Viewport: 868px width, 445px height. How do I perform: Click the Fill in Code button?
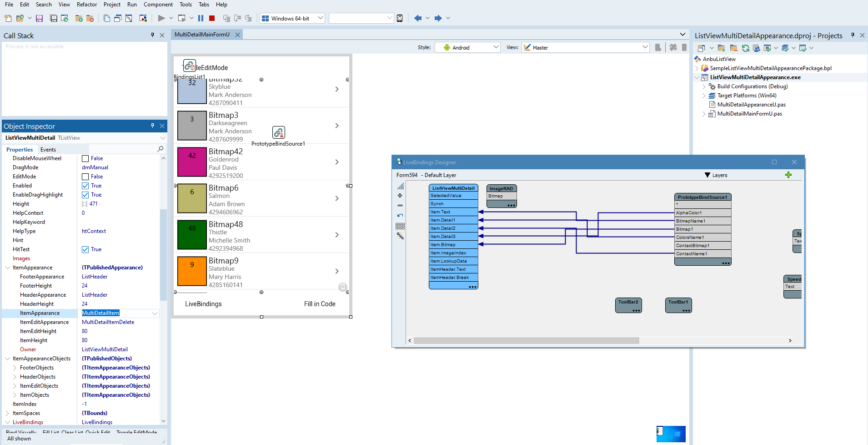tap(320, 304)
